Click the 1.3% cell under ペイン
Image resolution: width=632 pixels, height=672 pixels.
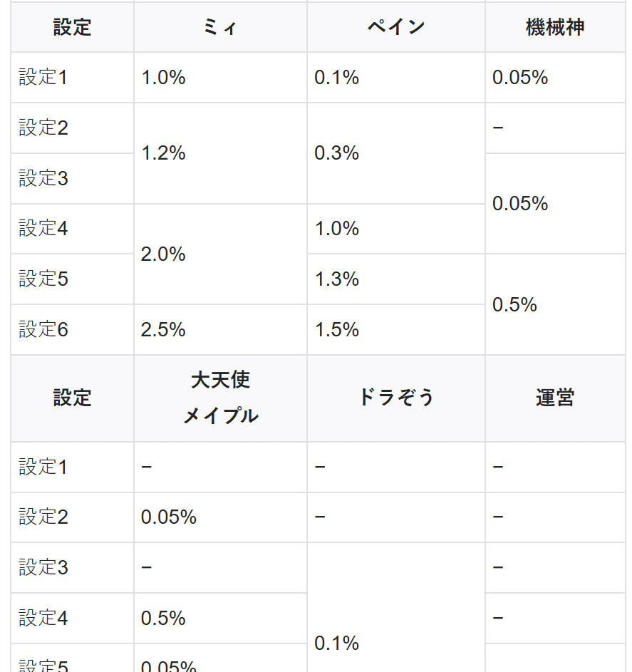337,279
